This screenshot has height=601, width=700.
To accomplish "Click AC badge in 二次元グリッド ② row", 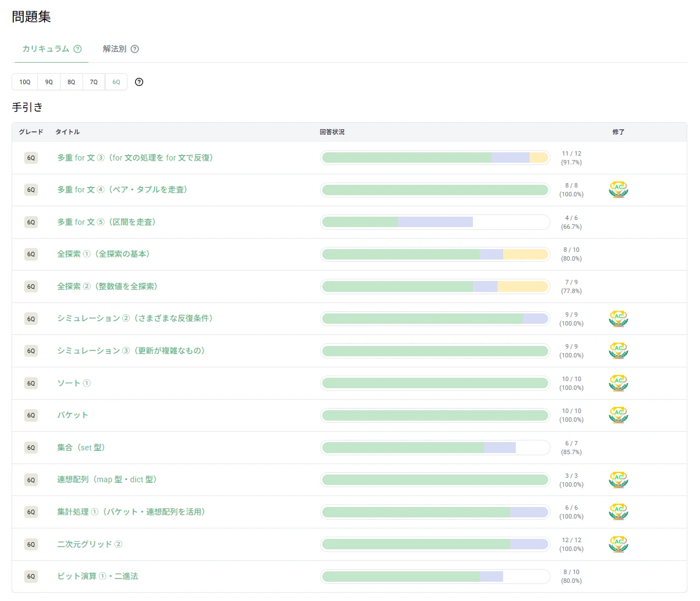I will [619, 544].
